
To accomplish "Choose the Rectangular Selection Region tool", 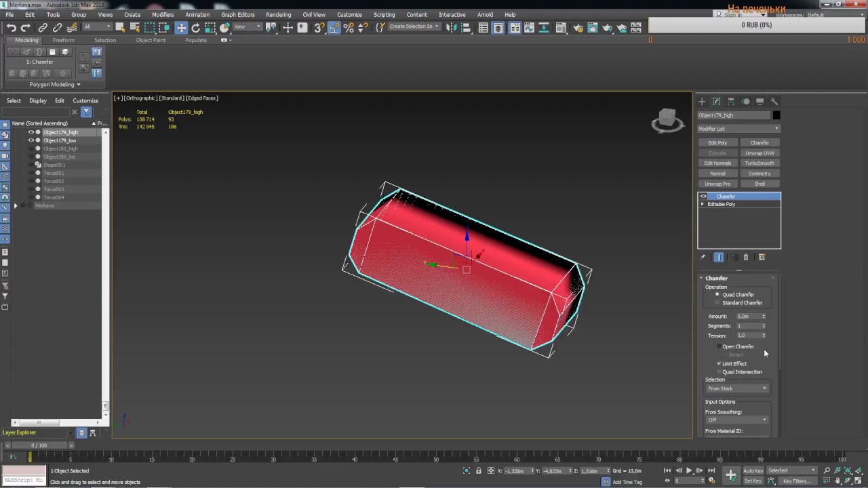I will [x=149, y=28].
